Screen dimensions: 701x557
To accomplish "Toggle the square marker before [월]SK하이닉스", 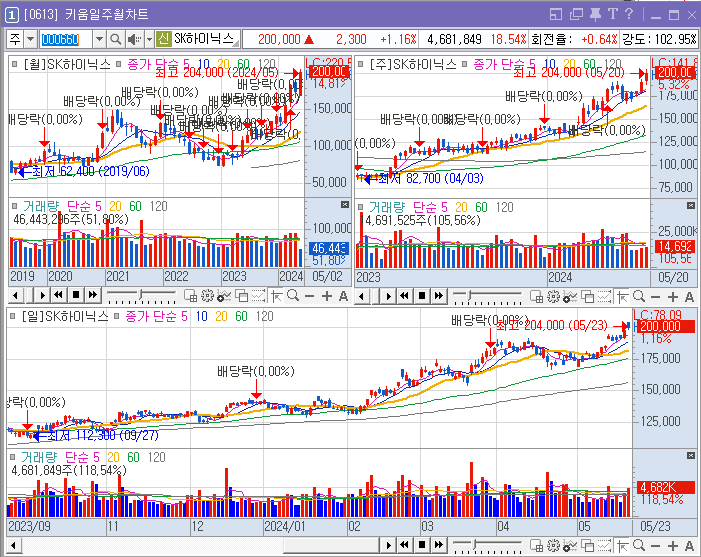I will coord(14,64).
